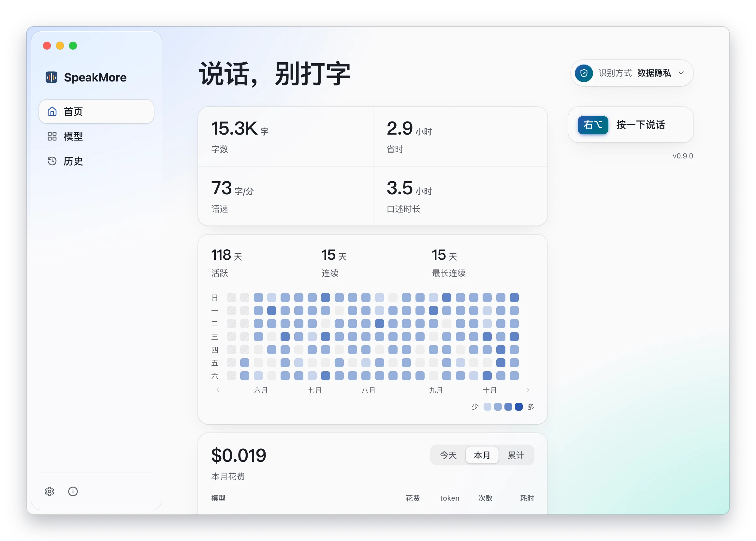Click the dropdown chevron next to 数据隐私
Viewport: 756px width, 541px height.
pyautogui.click(x=681, y=73)
